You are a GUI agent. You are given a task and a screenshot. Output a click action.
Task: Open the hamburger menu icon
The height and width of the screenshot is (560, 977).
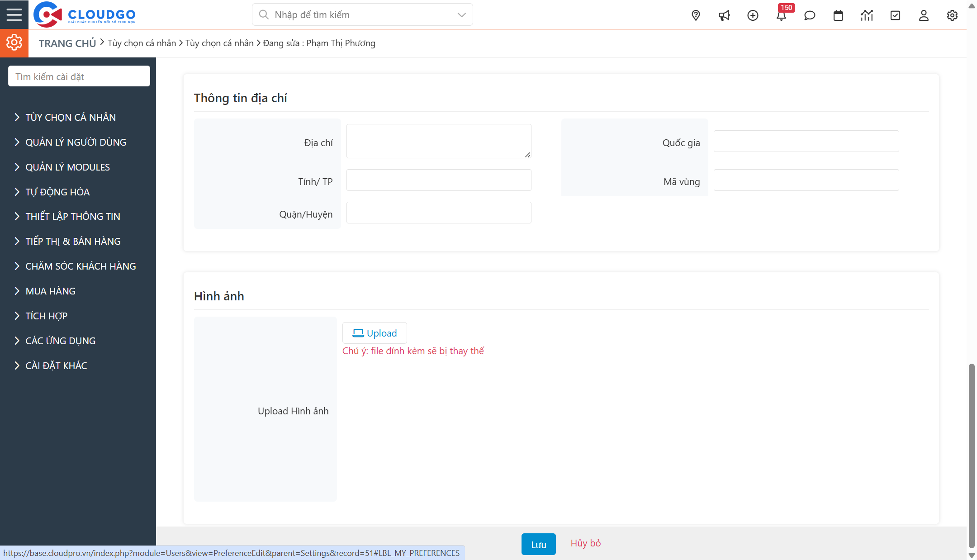[x=14, y=14]
